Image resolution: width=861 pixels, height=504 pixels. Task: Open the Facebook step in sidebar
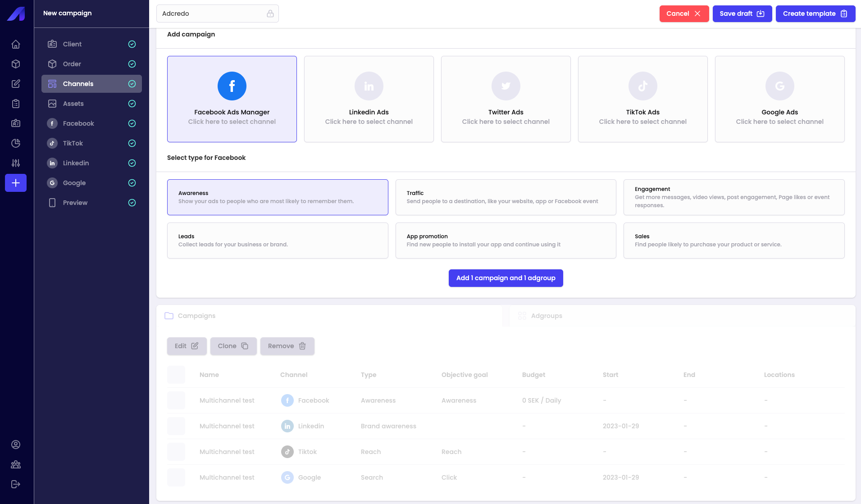[x=91, y=123]
